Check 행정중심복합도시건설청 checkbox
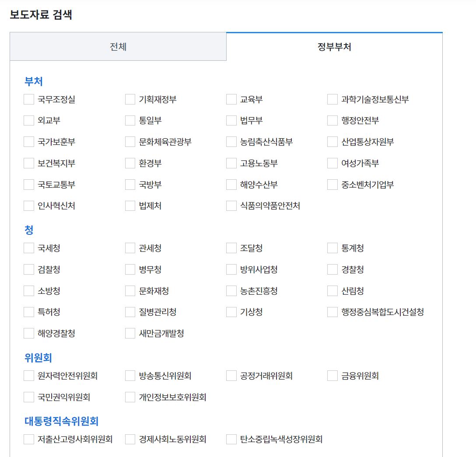Image resolution: width=476 pixels, height=457 pixels. point(332,312)
